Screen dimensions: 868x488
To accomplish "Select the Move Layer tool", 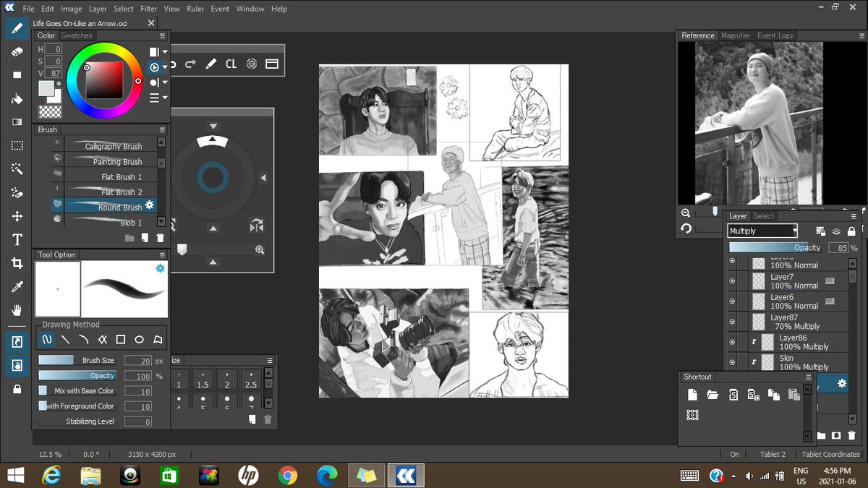I will tap(17, 217).
